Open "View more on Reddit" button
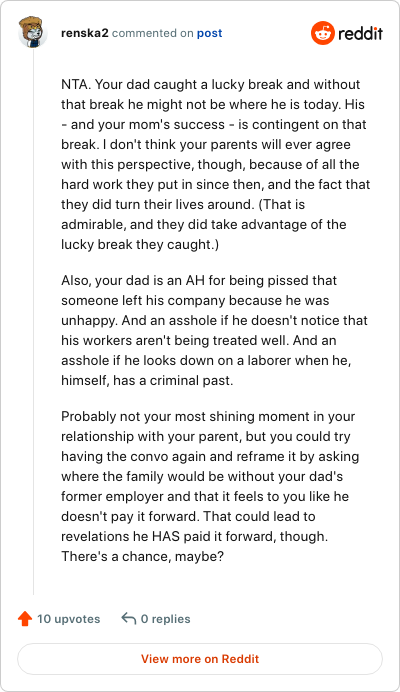The image size is (400, 692). [200, 659]
